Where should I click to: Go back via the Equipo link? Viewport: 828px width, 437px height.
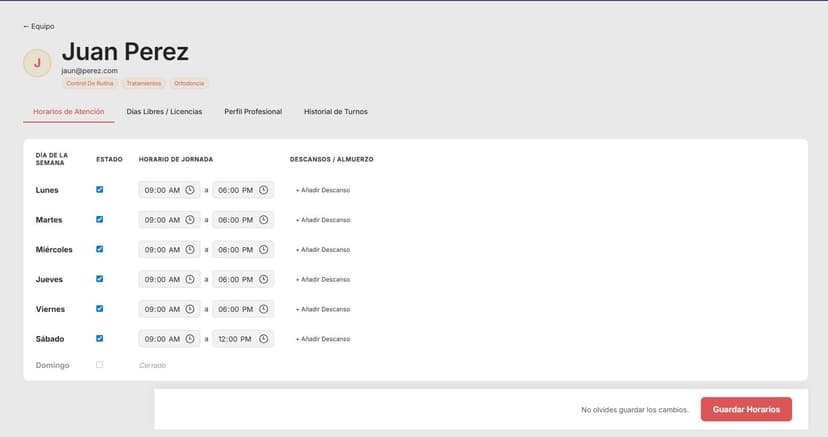(39, 26)
